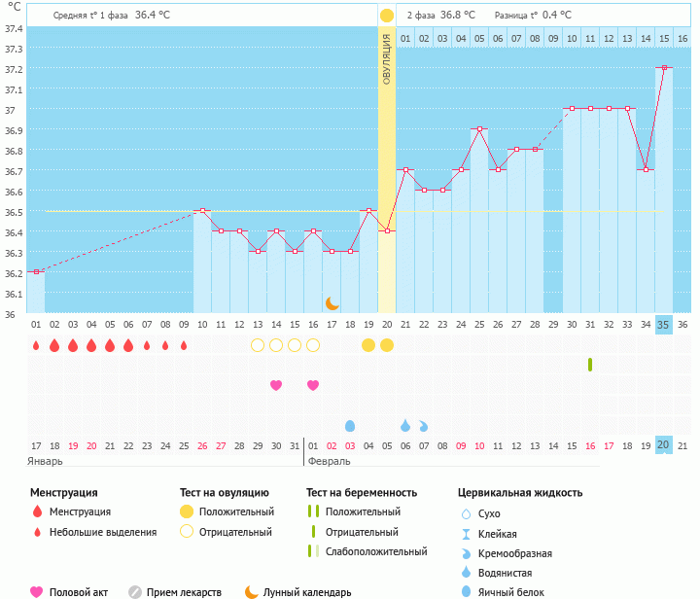Image resolution: width=700 pixels, height=599 pixels.
Task: Click the green pregnancy test mark on day 31
Action: (x=590, y=365)
